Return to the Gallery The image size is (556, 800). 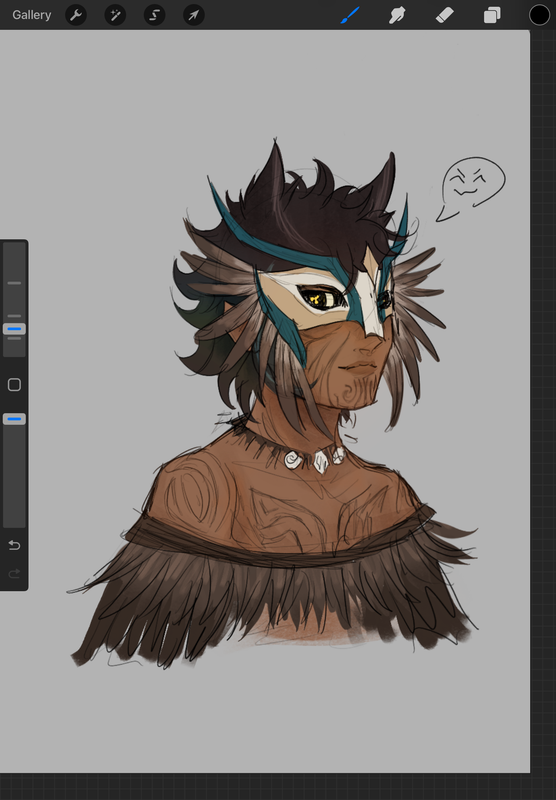(x=32, y=15)
